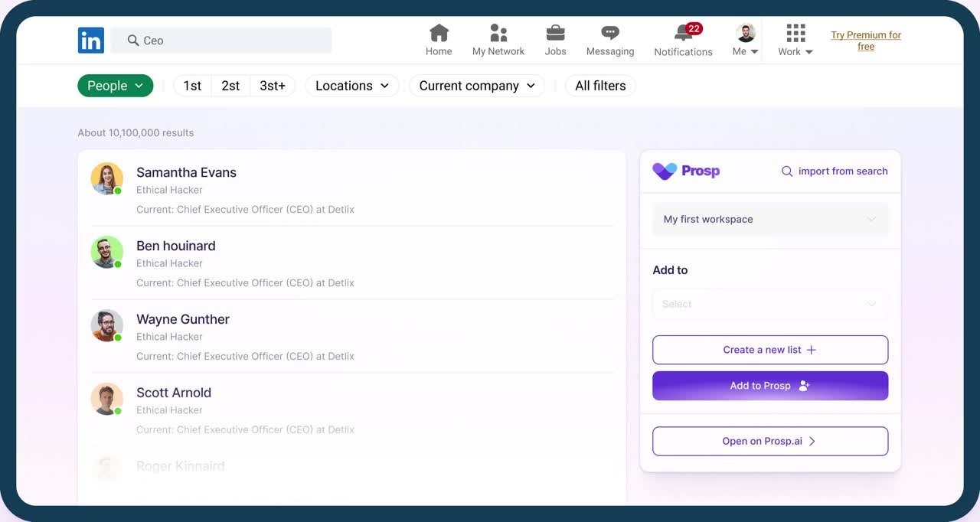
Task: Click the search field containing Ceo
Action: (221, 40)
